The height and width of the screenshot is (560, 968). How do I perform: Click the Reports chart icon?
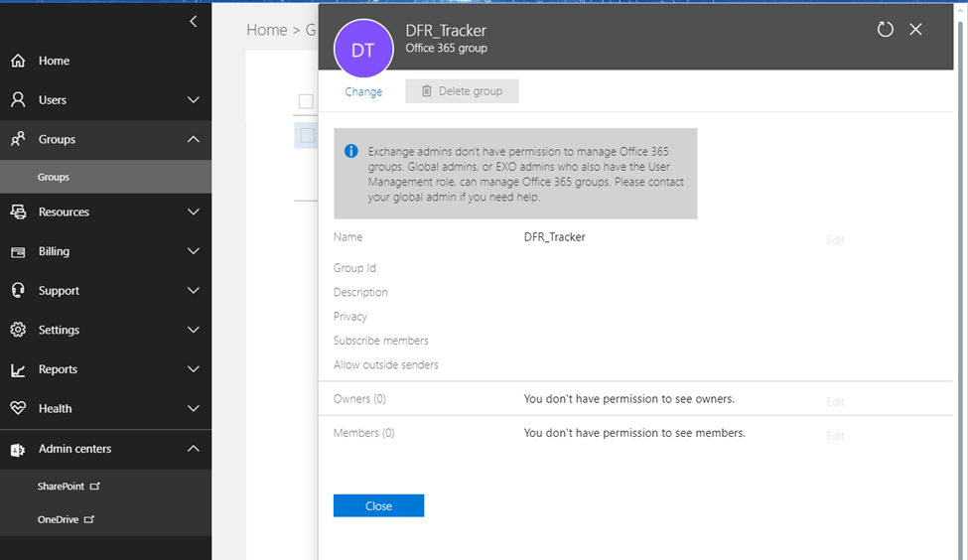click(x=18, y=369)
